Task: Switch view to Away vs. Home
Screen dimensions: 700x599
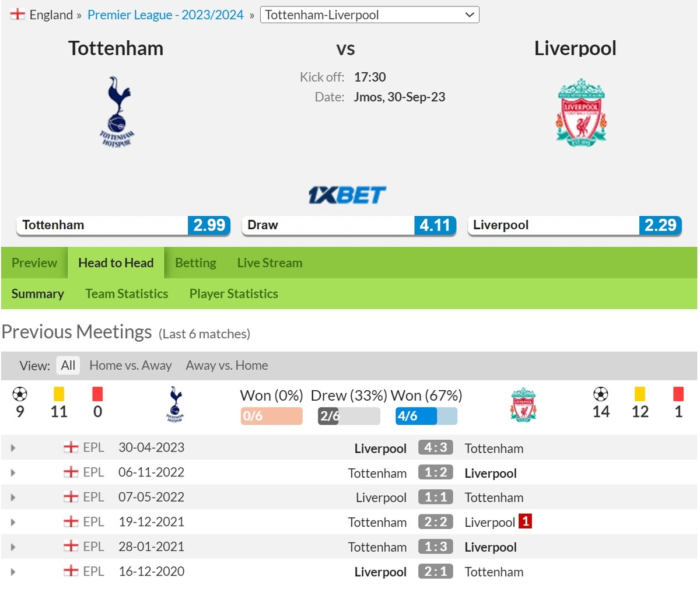Action: tap(227, 366)
